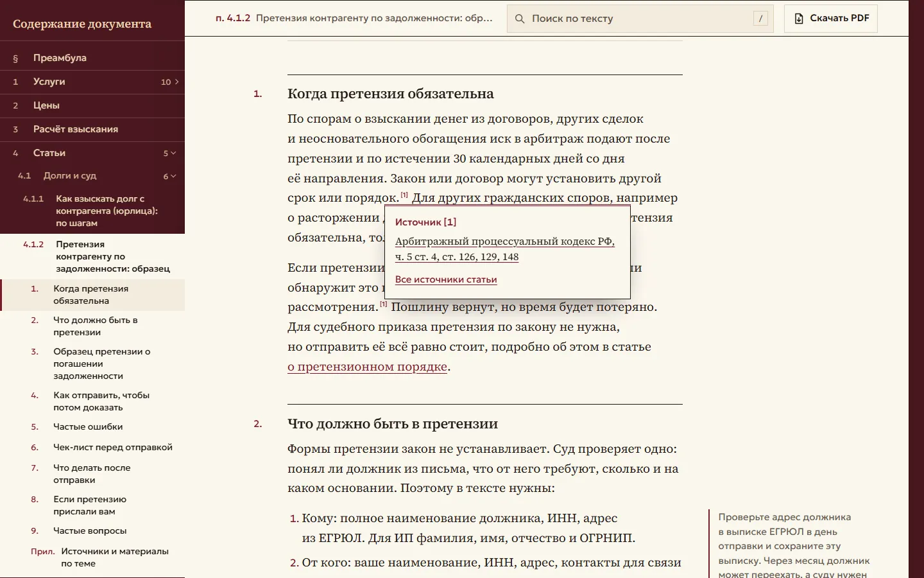The image size is (924, 578).
Task: Click Все источники статьи link
Action: point(446,279)
